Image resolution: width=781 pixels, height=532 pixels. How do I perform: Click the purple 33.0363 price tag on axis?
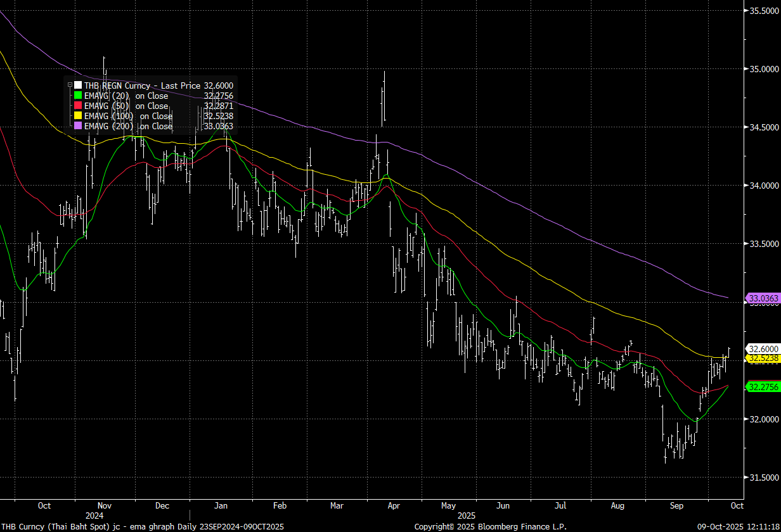763,298
